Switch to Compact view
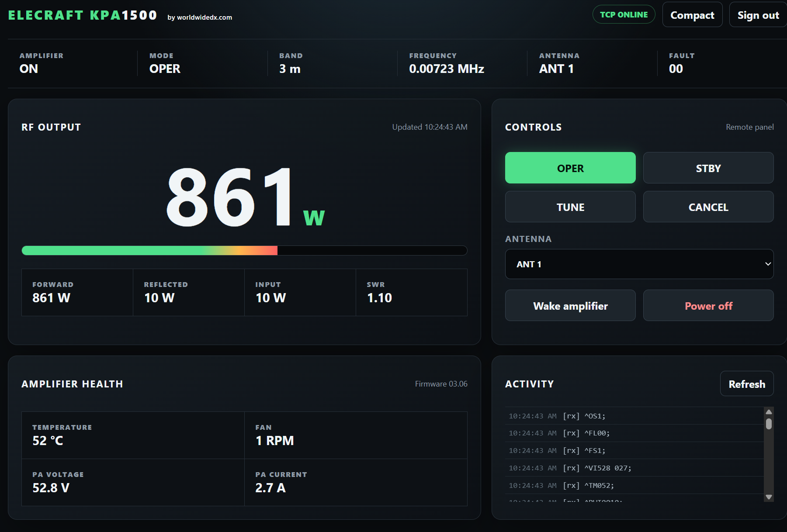The height and width of the screenshot is (532, 787). click(x=692, y=14)
